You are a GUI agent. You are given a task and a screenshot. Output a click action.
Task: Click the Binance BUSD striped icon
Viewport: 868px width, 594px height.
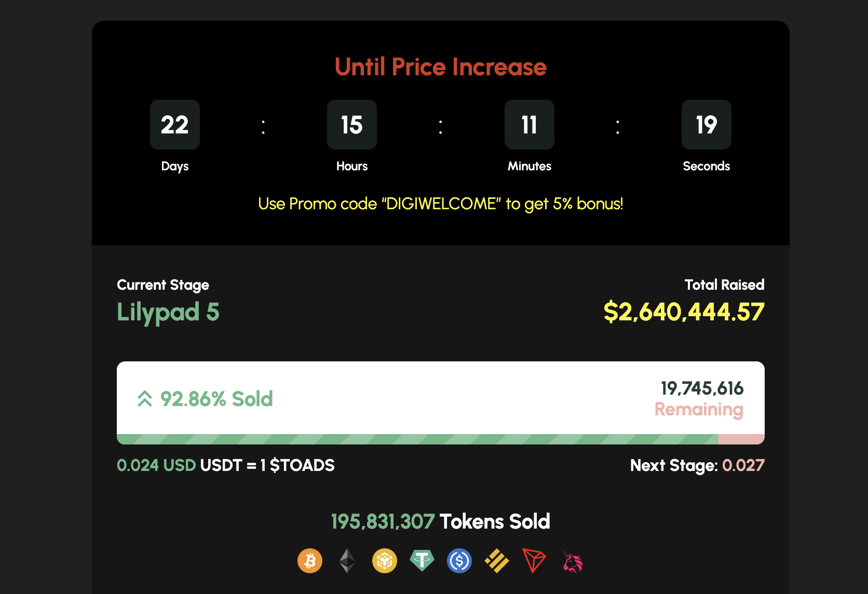click(x=497, y=561)
